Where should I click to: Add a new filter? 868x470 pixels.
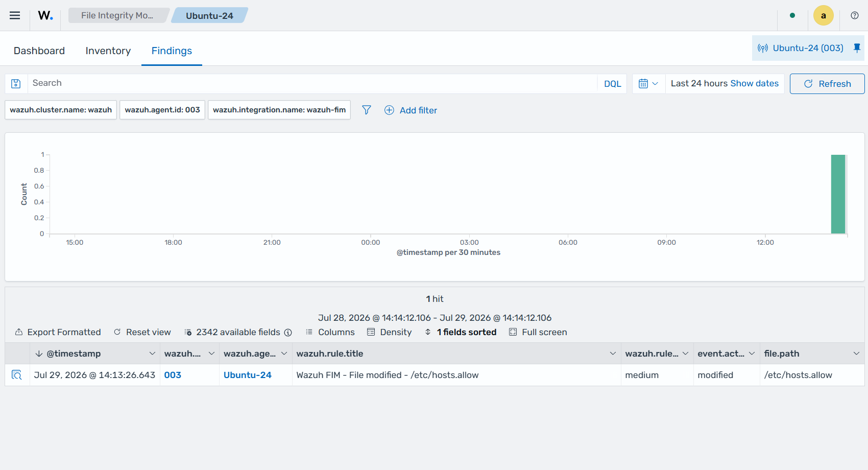411,110
